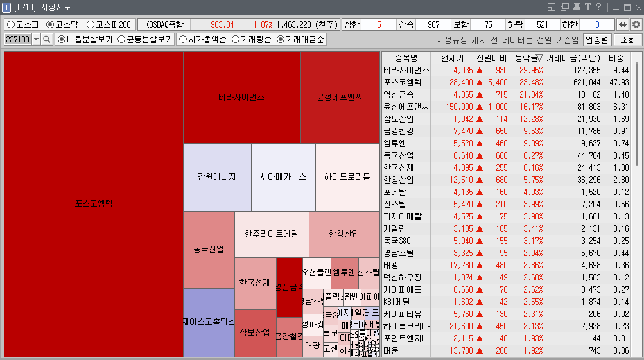The image size is (644, 360).
Task: Click the 엠투엔 treemap tile
Action: tap(345, 273)
